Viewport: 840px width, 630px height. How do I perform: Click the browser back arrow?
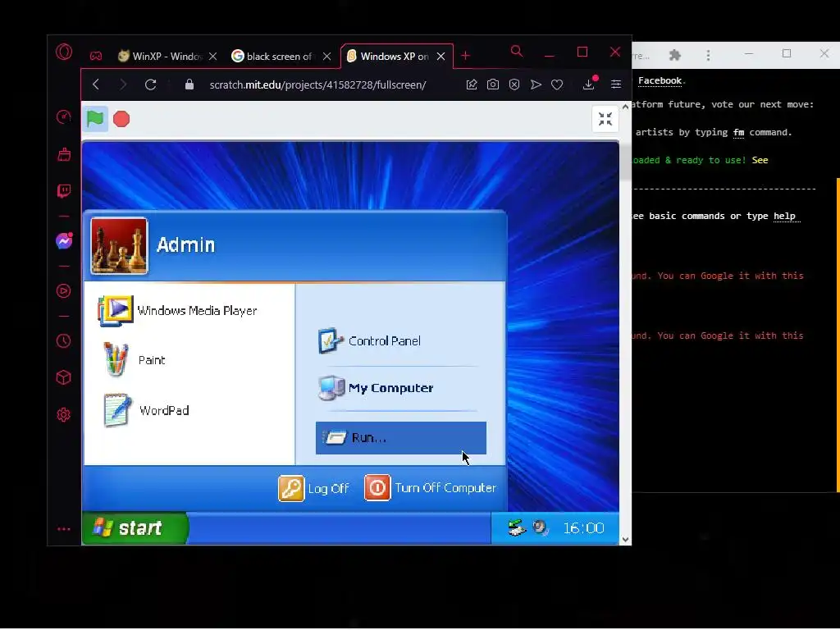click(x=96, y=84)
